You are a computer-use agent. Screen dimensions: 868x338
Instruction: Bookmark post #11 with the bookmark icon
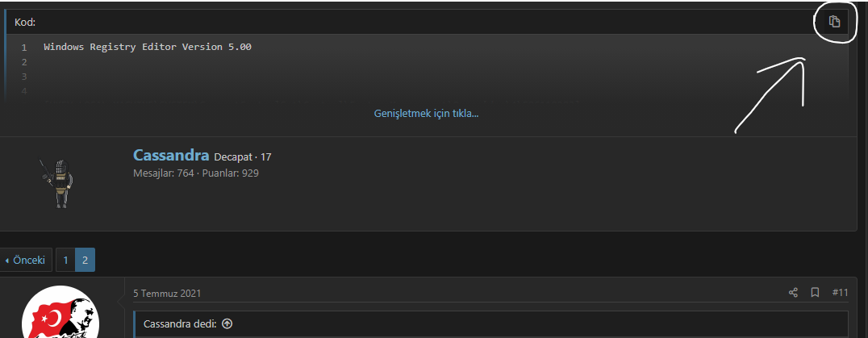815,292
